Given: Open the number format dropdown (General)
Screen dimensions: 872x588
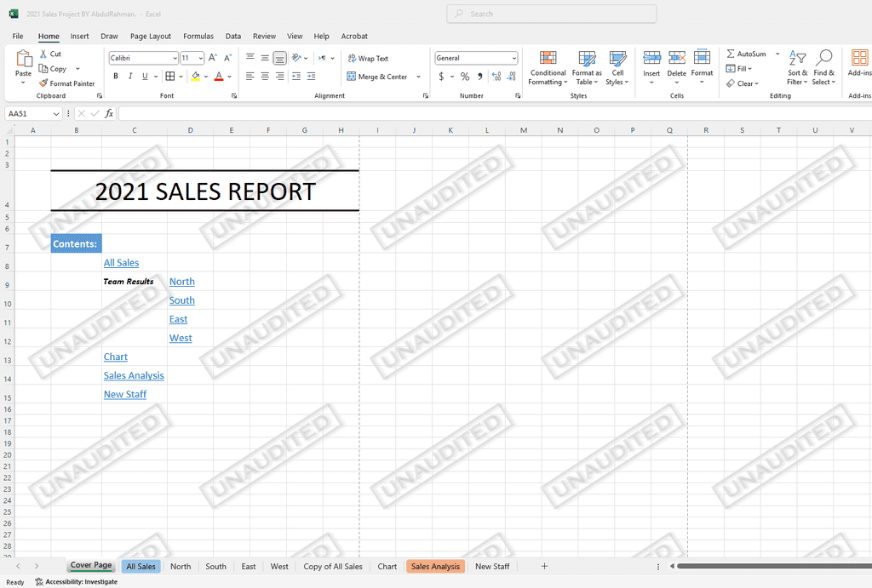Looking at the screenshot, I should [x=513, y=59].
